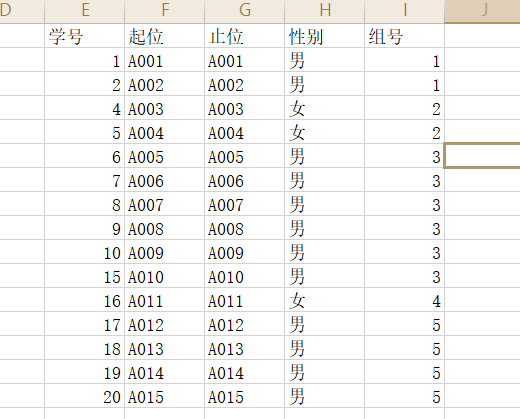Select column E header

[x=85, y=11]
